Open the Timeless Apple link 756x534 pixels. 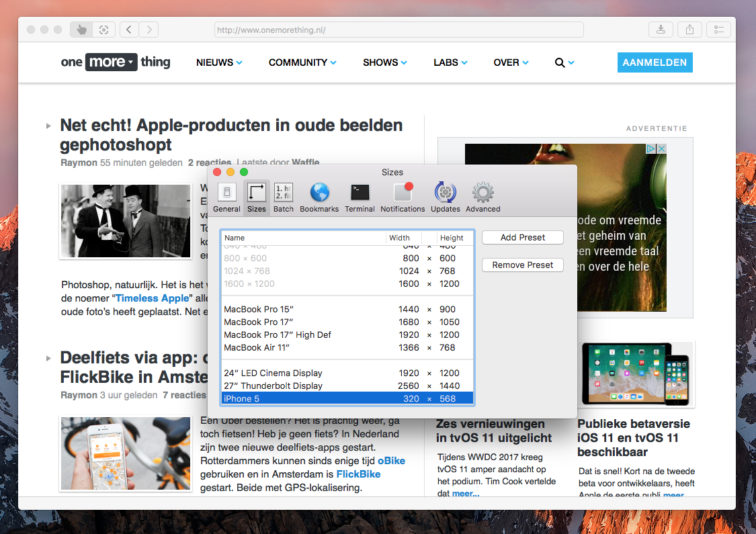[x=154, y=298]
